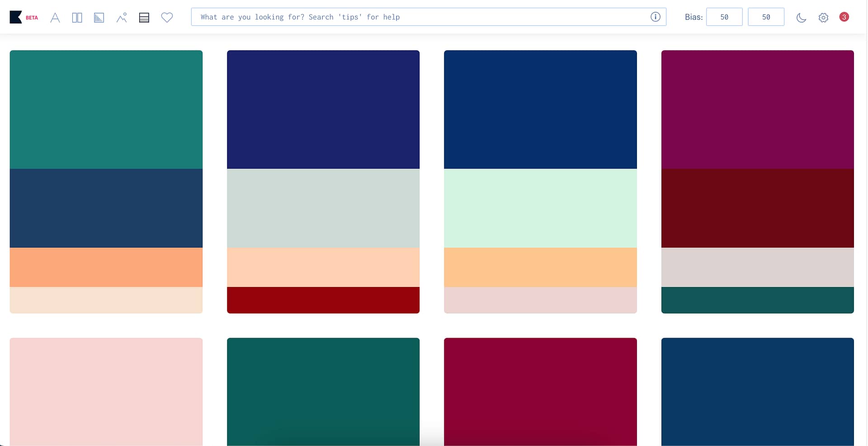Select the light gray swatch in fourth palette
This screenshot has height=446, width=868.
(758, 267)
